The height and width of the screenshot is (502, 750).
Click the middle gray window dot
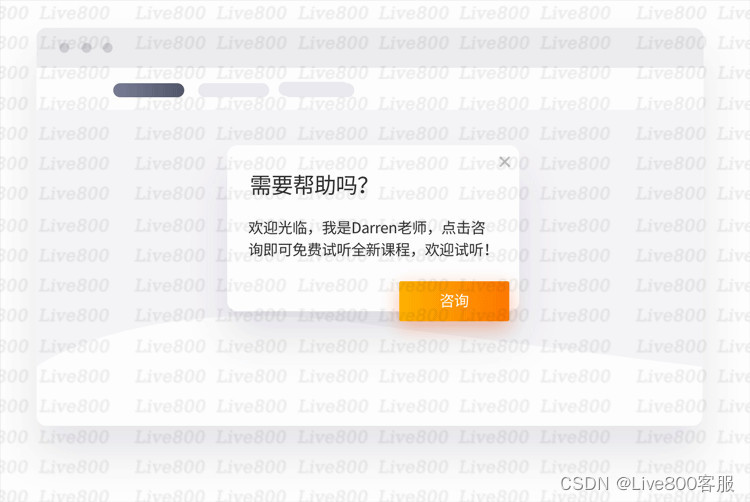click(87, 48)
